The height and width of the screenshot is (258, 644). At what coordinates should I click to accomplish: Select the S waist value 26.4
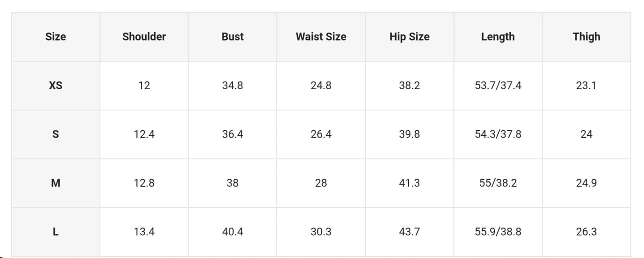click(321, 134)
